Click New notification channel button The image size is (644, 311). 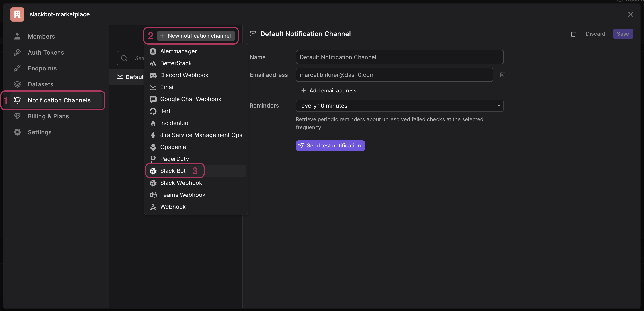(x=196, y=36)
